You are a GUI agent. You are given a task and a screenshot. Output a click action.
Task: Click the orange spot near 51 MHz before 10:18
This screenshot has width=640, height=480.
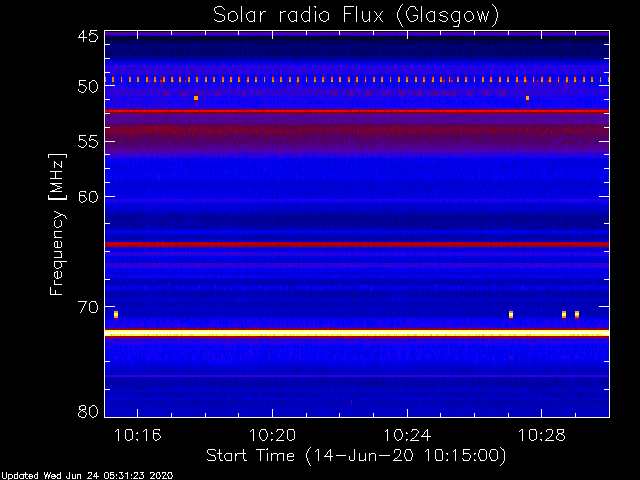(x=196, y=98)
